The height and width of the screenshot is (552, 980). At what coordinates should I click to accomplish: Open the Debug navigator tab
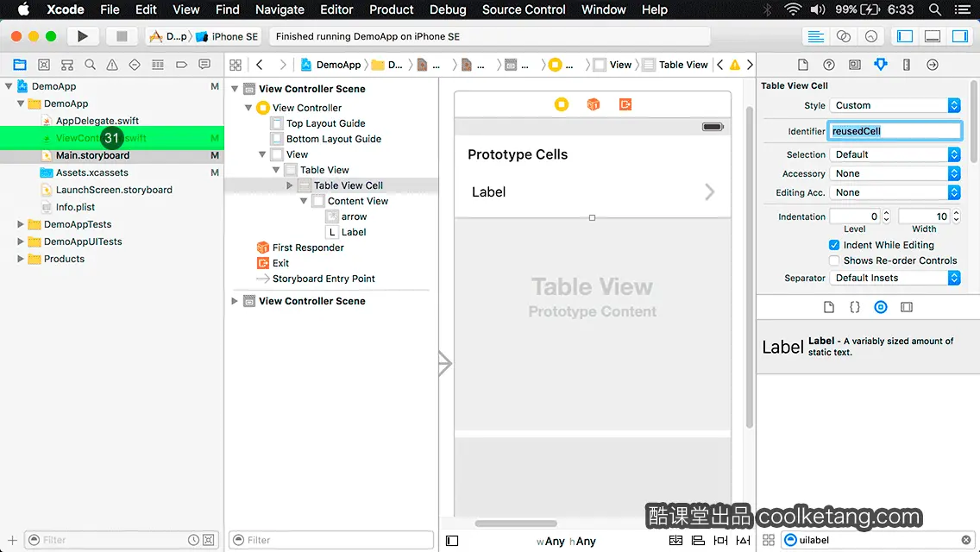[x=158, y=65]
